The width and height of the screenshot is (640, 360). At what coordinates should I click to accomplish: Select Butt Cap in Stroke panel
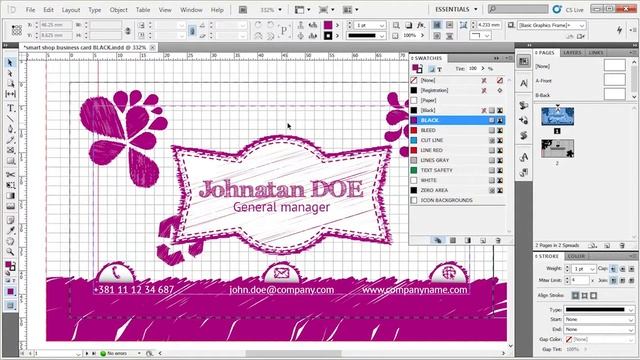point(613,269)
